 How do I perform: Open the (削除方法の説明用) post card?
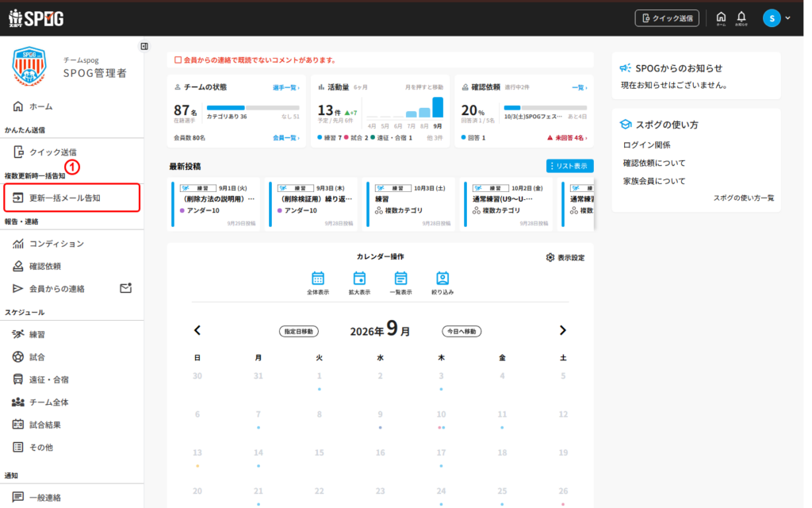point(216,204)
